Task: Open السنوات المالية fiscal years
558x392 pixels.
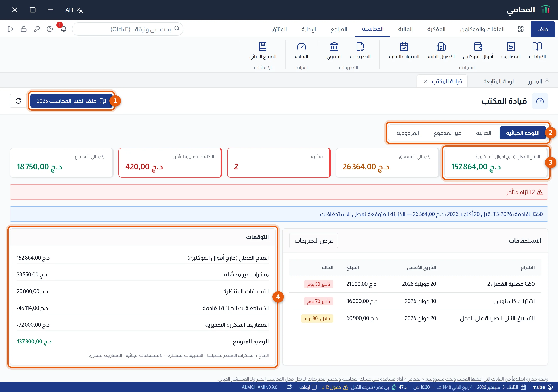Action: [x=404, y=50]
